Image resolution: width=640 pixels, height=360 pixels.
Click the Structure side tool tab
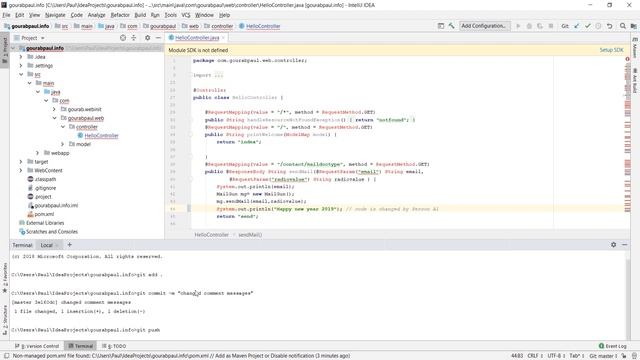5,320
